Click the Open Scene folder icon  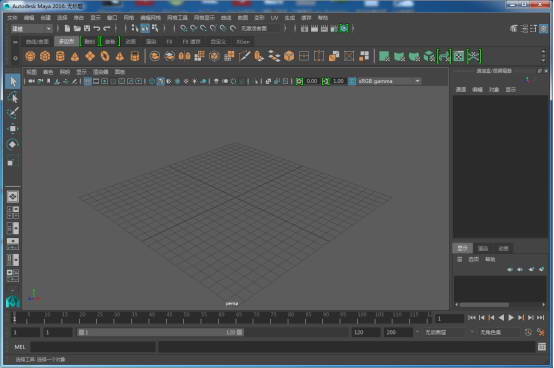(77, 29)
